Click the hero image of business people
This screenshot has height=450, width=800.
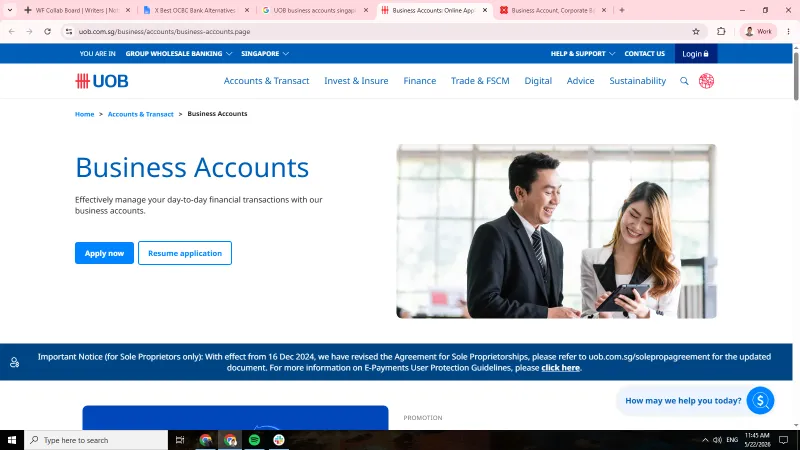[x=556, y=231]
